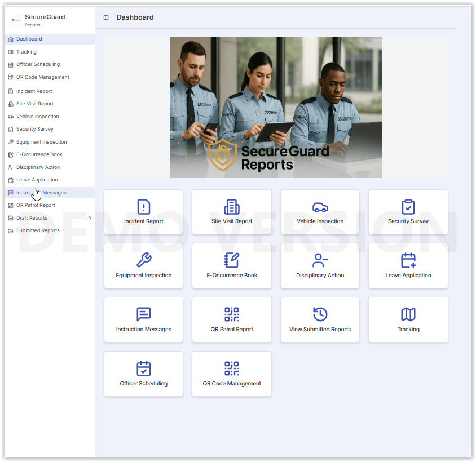The height and width of the screenshot is (462, 476).
Task: Open Instruction Messages sidebar entry
Action: (50, 193)
